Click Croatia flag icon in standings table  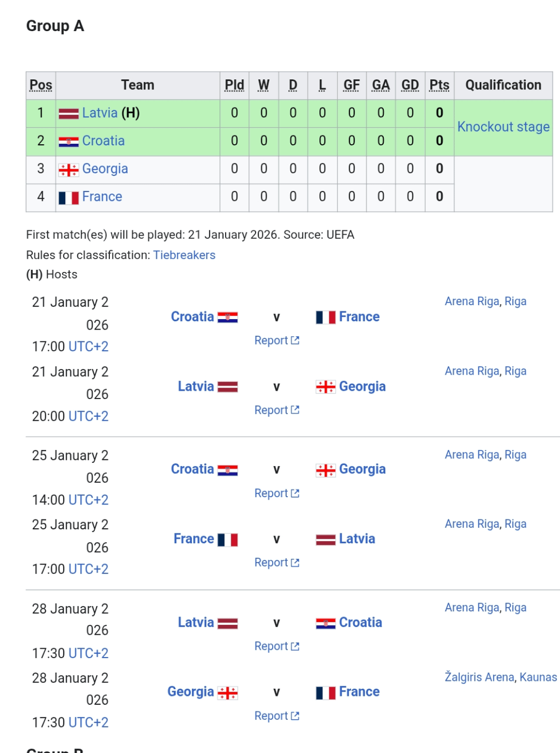68,142
